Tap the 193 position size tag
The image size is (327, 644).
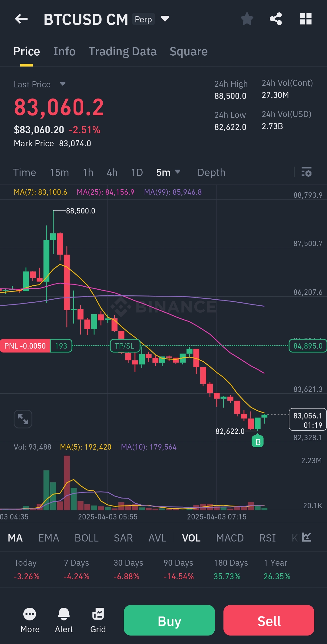(x=61, y=346)
